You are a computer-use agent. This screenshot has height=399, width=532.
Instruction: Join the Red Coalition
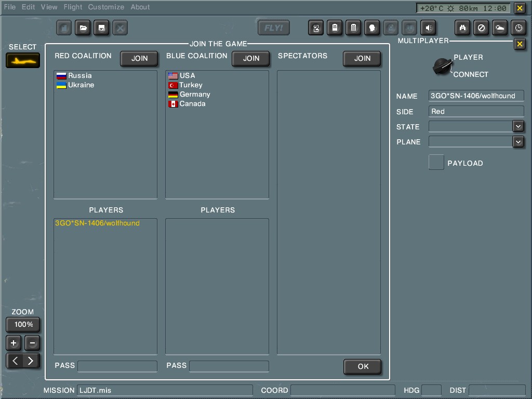(x=139, y=58)
